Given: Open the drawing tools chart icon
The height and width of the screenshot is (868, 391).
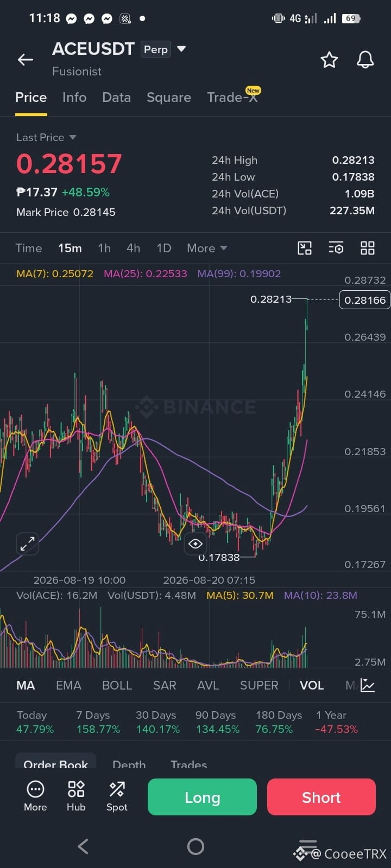Looking at the screenshot, I should point(305,248).
